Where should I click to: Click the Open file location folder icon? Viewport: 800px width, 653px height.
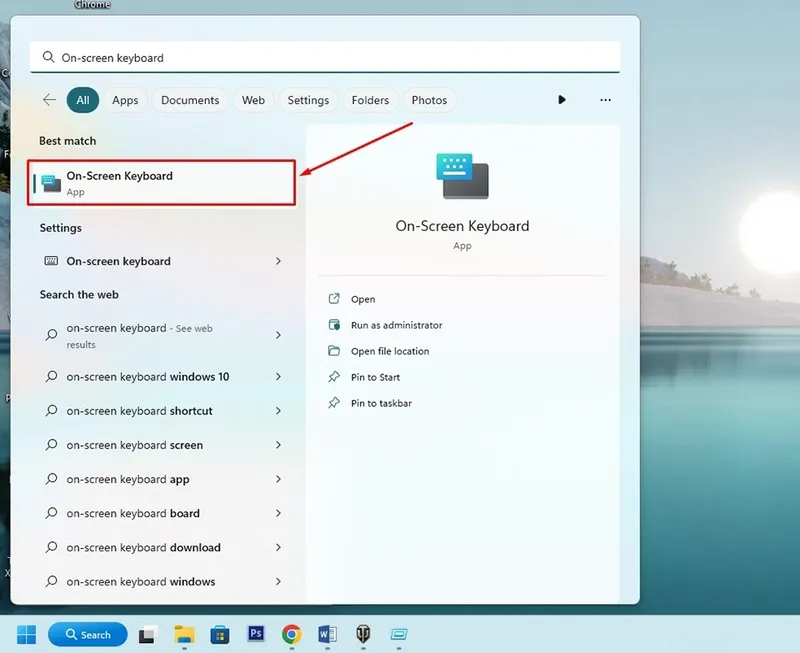(x=334, y=351)
